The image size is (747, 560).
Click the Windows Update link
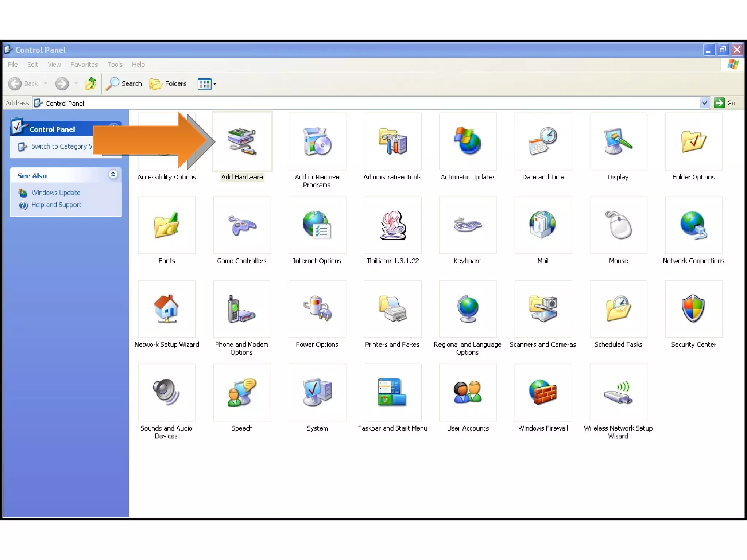tap(55, 192)
